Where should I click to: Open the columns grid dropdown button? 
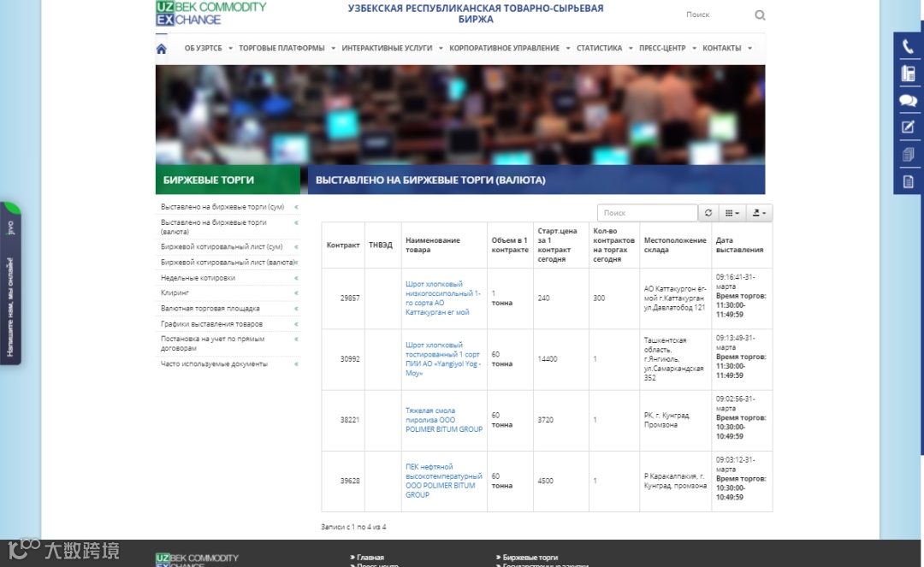(x=731, y=213)
